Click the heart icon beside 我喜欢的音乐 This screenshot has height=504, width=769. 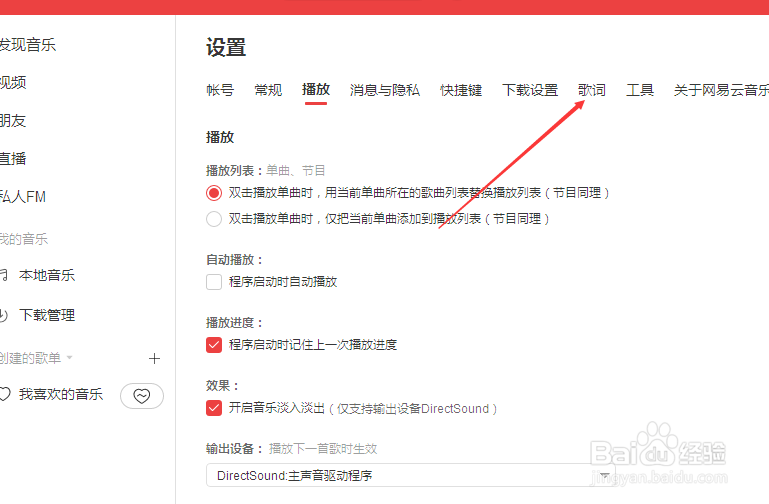[x=4, y=394]
